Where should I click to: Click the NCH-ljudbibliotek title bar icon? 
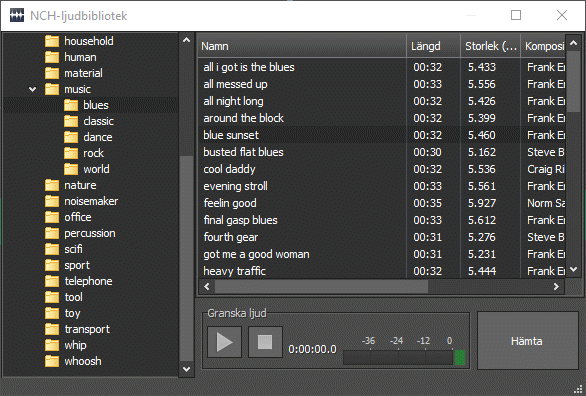pyautogui.click(x=17, y=15)
